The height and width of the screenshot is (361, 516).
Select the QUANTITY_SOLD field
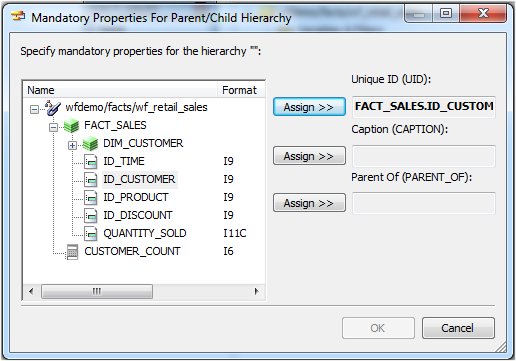point(145,233)
